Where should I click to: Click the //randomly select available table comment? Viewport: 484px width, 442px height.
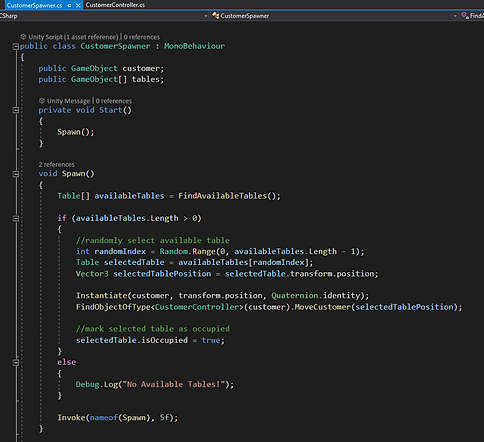(x=153, y=240)
